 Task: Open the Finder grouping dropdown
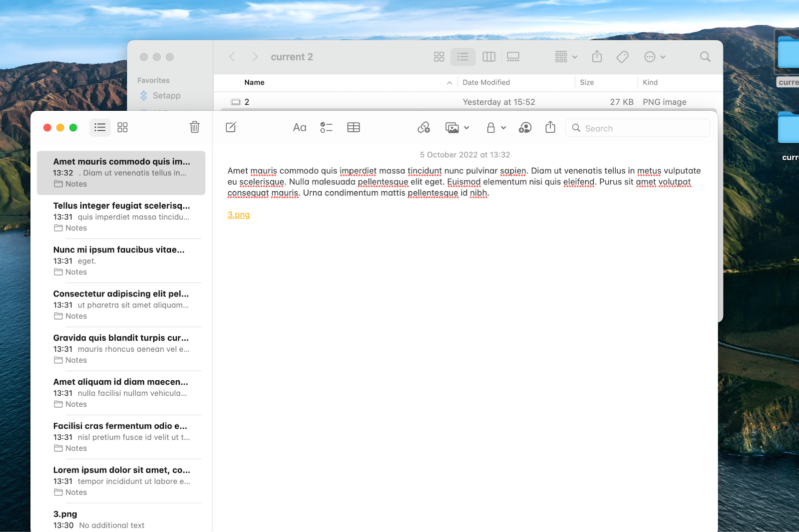(565, 56)
